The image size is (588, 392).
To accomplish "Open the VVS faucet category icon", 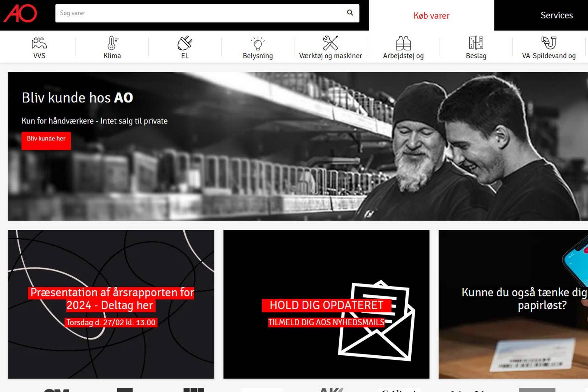I will coord(39,43).
